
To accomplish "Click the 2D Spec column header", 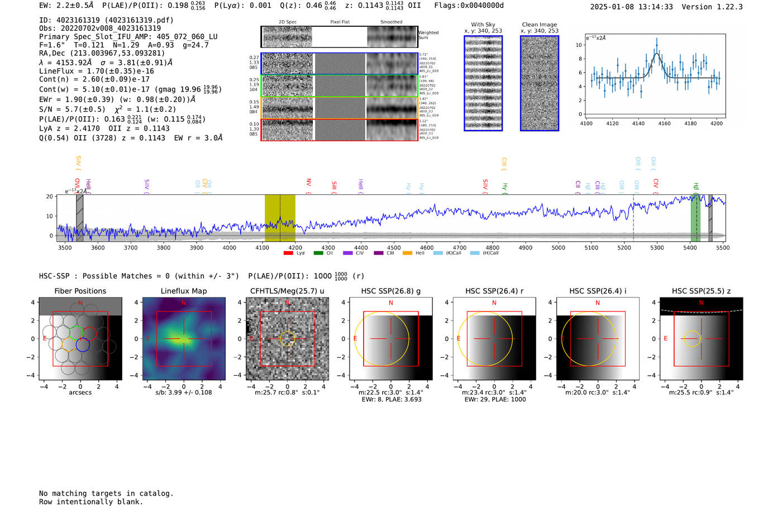I will tap(288, 22).
